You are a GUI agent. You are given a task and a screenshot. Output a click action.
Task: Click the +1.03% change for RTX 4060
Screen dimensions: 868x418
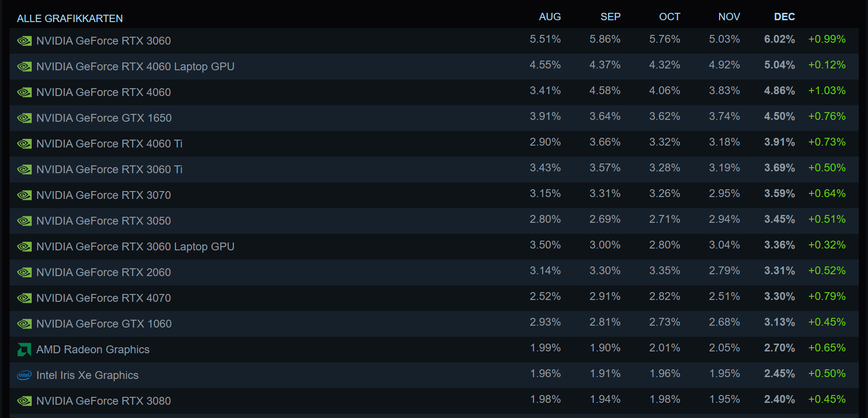click(827, 90)
